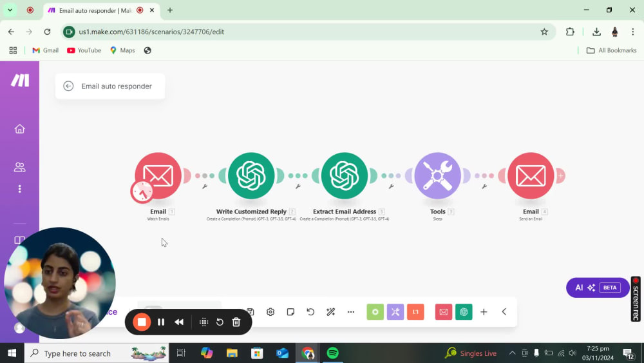Add another module after Send an Email
This screenshot has height=363, width=644.
tap(560, 175)
